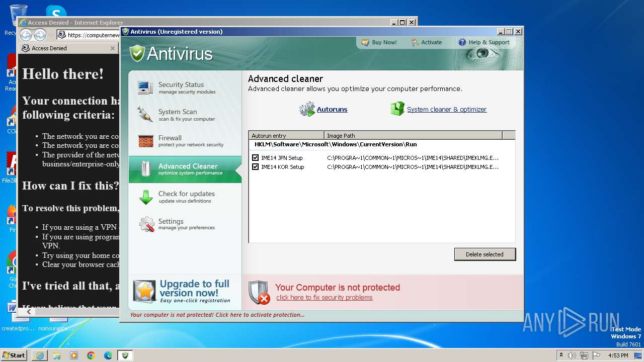Switch to Antivirus shield taskbar button

[125, 355]
